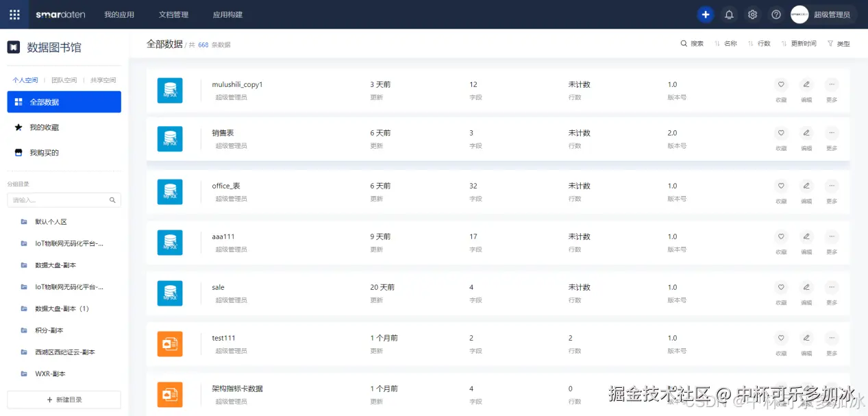This screenshot has width=868, height=416.
Task: Open more options for 销售表
Action: point(832,133)
